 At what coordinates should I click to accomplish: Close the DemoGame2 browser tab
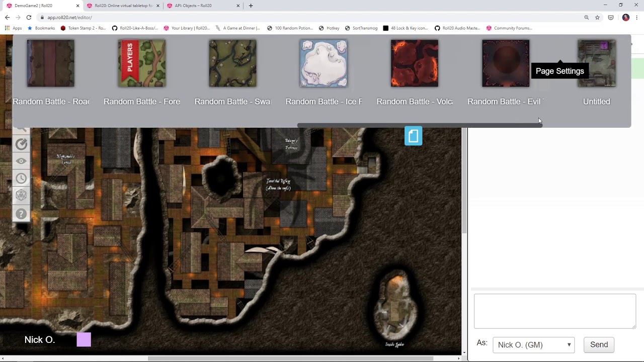click(x=77, y=6)
